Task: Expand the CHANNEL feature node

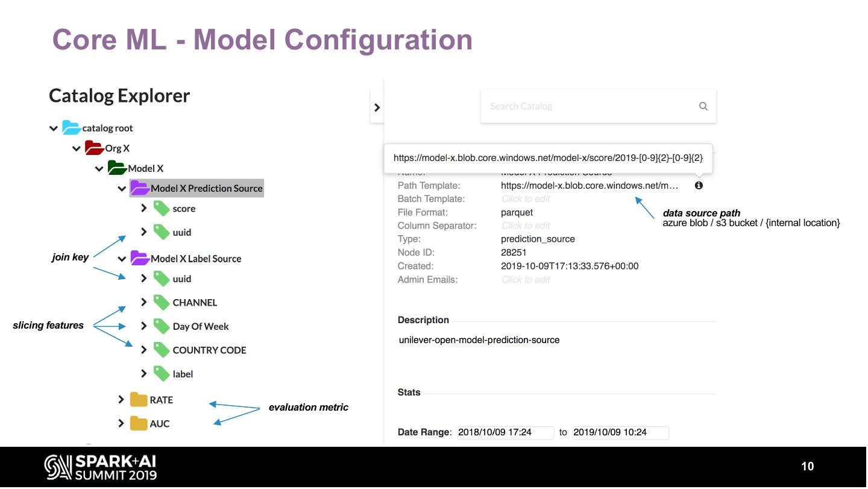Action: 143,302
